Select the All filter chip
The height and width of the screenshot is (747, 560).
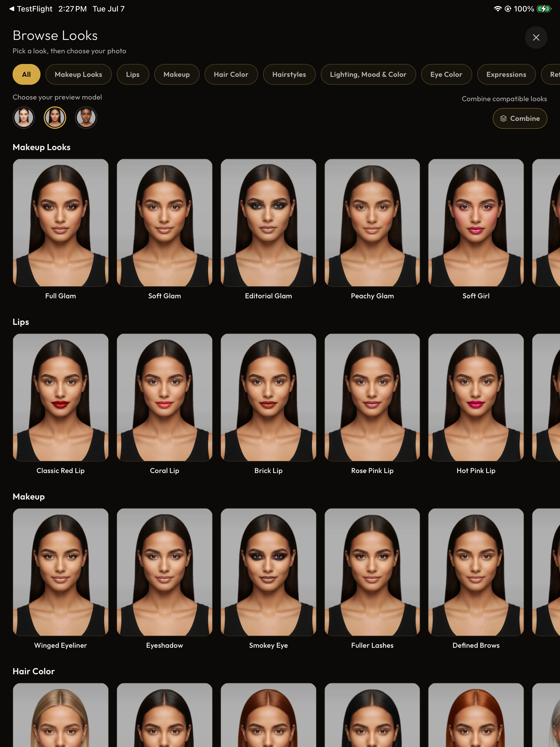[x=26, y=74]
